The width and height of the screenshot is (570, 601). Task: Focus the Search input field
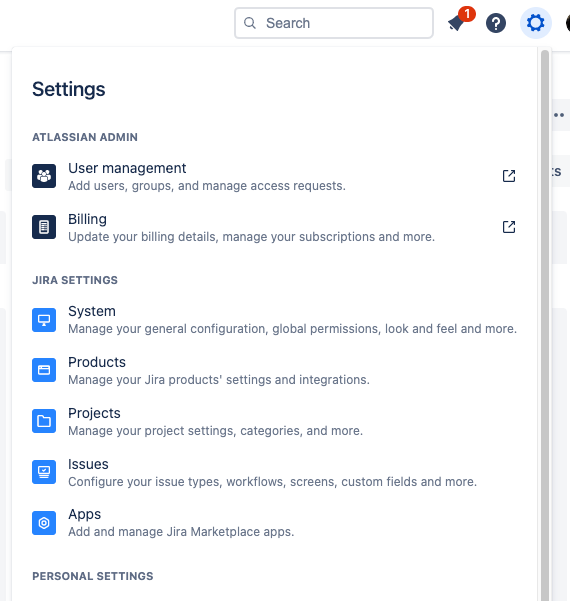[x=334, y=23]
